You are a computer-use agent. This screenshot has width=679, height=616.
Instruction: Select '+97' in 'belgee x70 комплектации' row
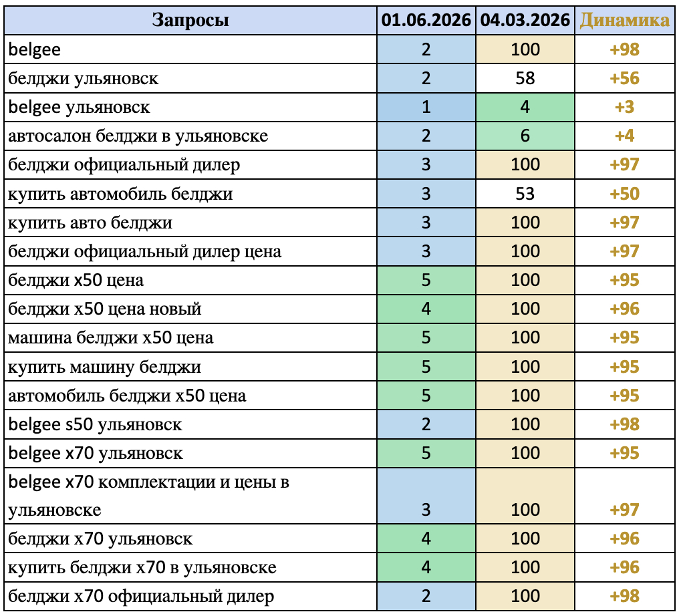pos(624,496)
